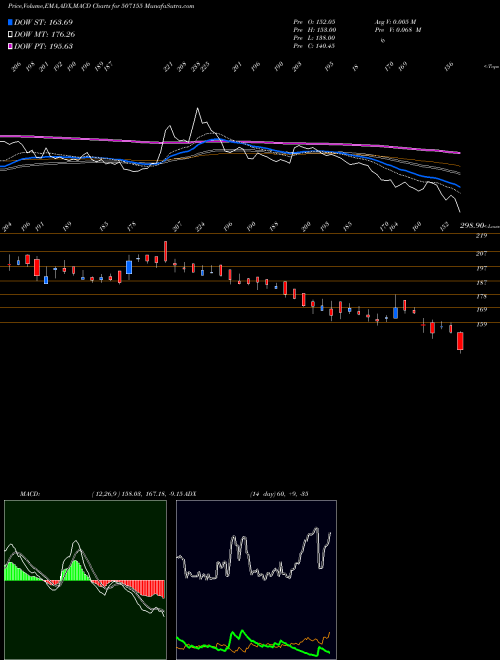Viewport: 500px width, 660px height.
Task: Click the 'Pre H: 153.60' value
Action: (x=314, y=30)
